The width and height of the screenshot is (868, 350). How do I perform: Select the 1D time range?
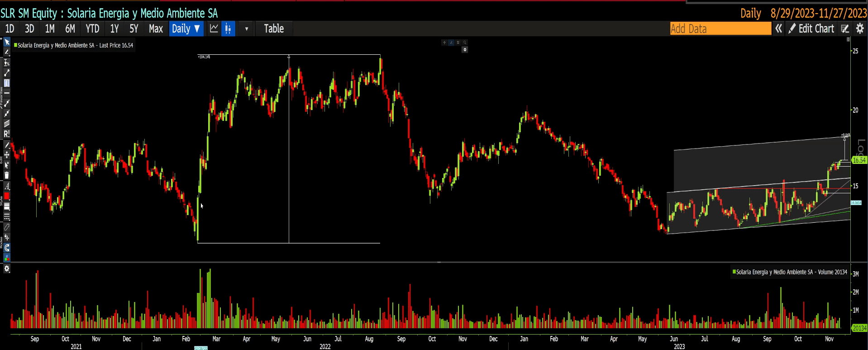click(10, 29)
